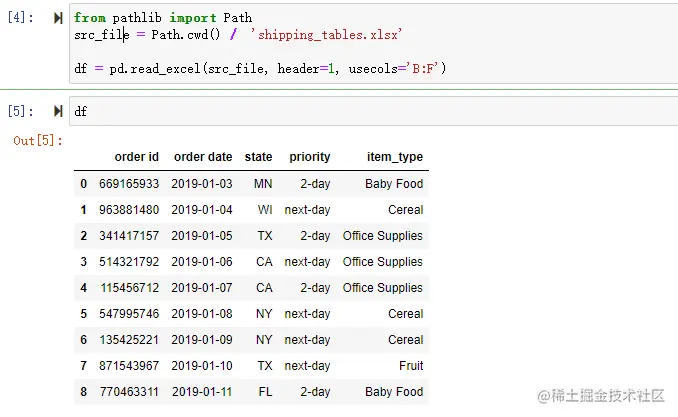Select the 'order id' column header
The width and height of the screenshot is (678, 417).
(136, 157)
